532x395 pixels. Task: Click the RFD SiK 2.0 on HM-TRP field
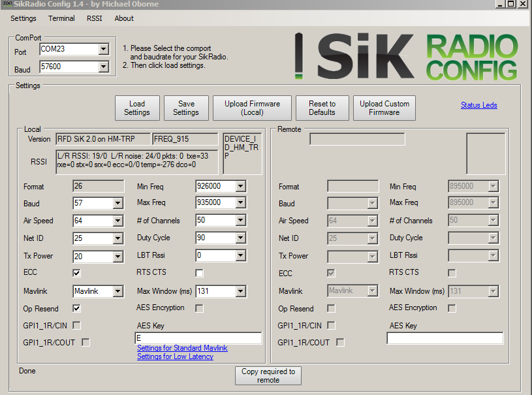pyautogui.click(x=103, y=139)
